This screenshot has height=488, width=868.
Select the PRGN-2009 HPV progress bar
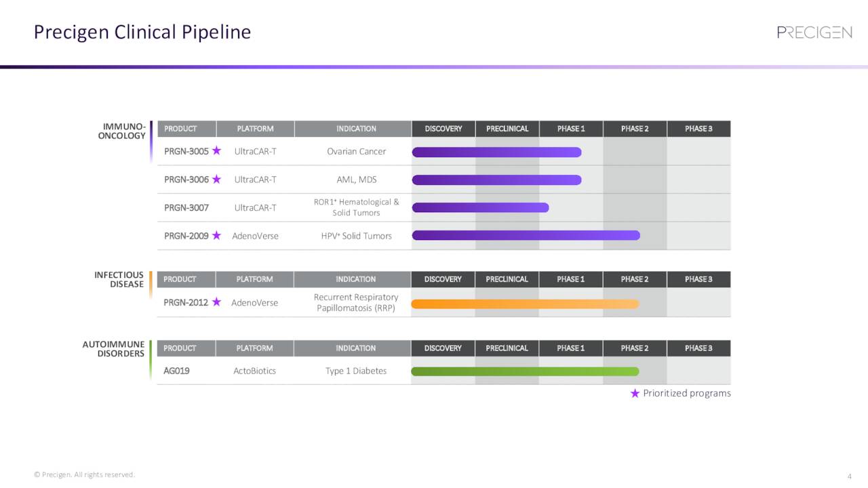point(526,235)
